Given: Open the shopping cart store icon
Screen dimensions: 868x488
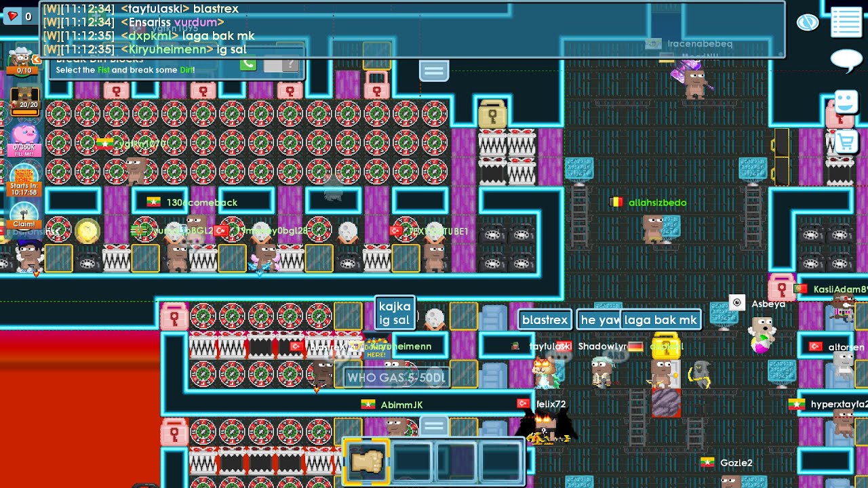Looking at the screenshot, I should pos(846,142).
